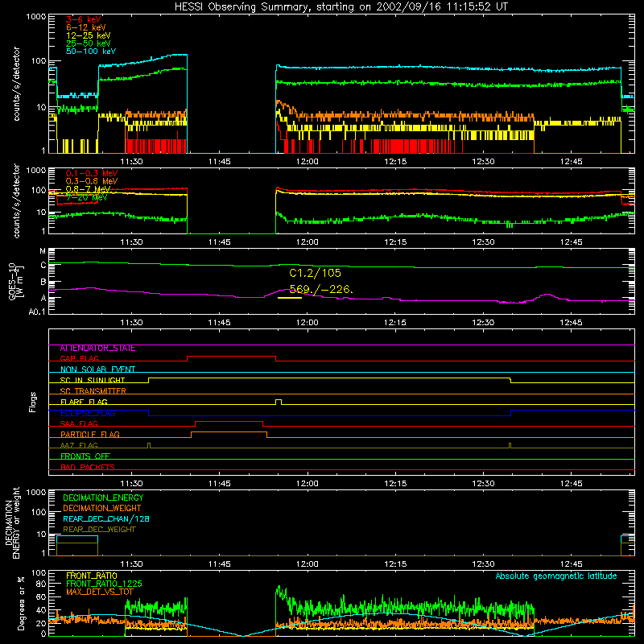
Task: Click the green 'FRONTS_OFF' label
Action: pos(85,456)
